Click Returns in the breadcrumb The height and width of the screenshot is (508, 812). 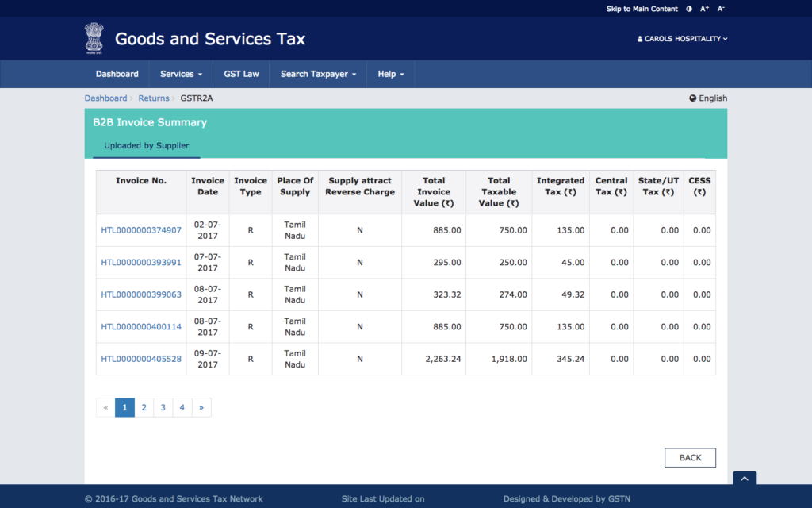[154, 98]
